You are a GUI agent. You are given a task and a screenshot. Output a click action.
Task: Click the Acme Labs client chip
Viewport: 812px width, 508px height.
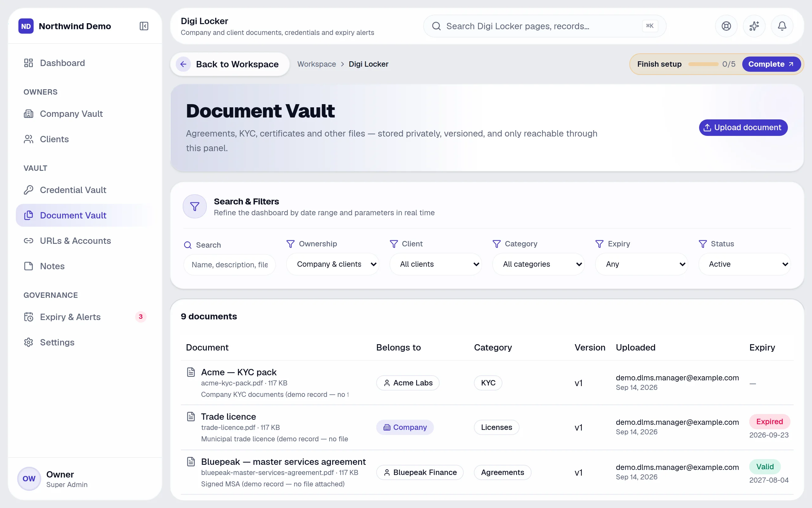click(408, 383)
